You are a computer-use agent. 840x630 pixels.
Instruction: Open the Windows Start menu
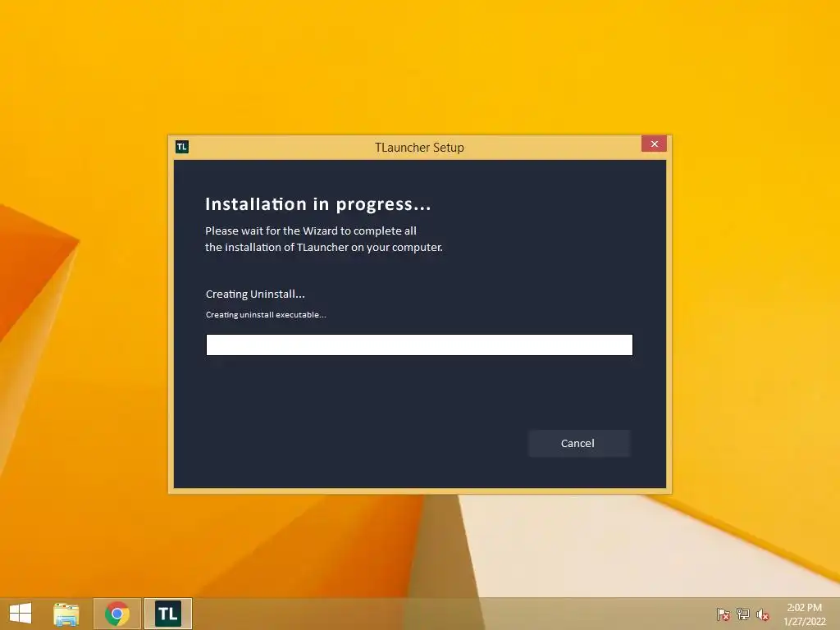click(x=21, y=614)
